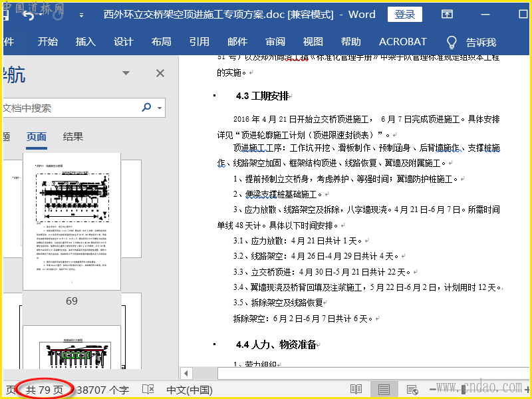Click the 中文(中国) language indicator

coord(190,390)
